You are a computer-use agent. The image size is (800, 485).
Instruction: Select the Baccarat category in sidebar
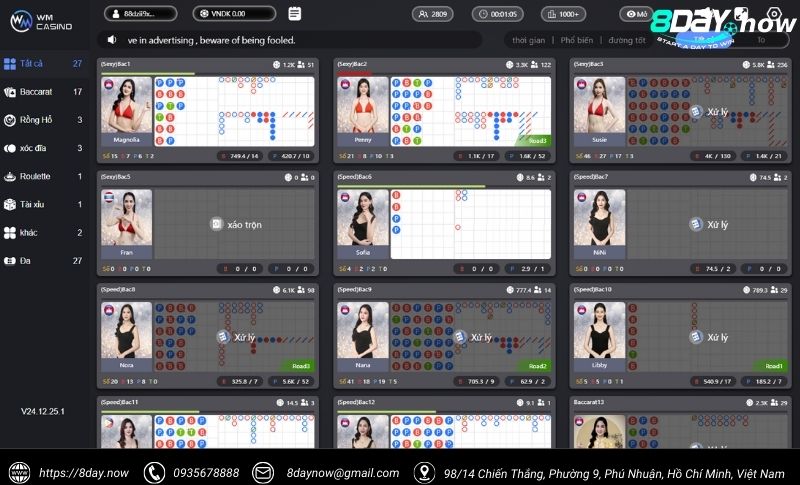[36, 92]
